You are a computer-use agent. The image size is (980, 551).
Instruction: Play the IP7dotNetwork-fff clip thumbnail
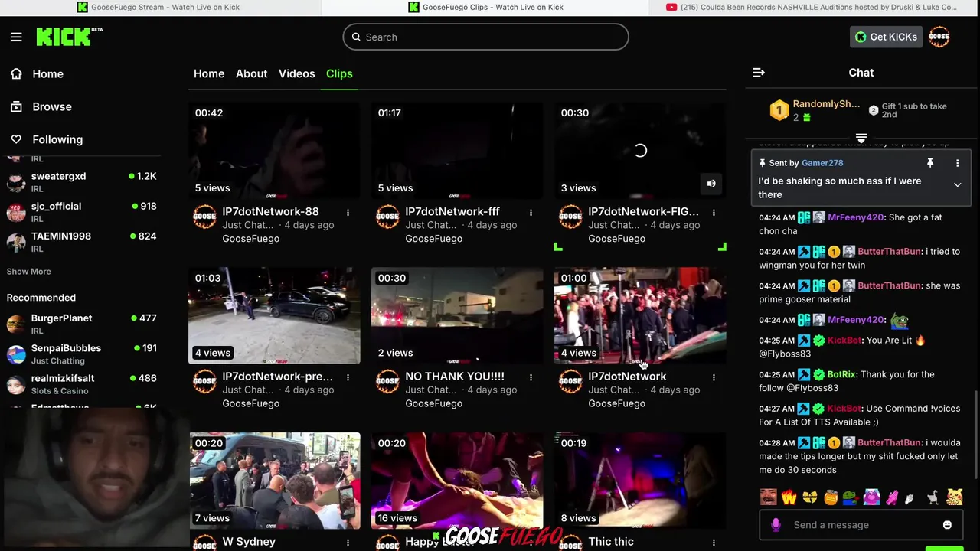click(457, 151)
